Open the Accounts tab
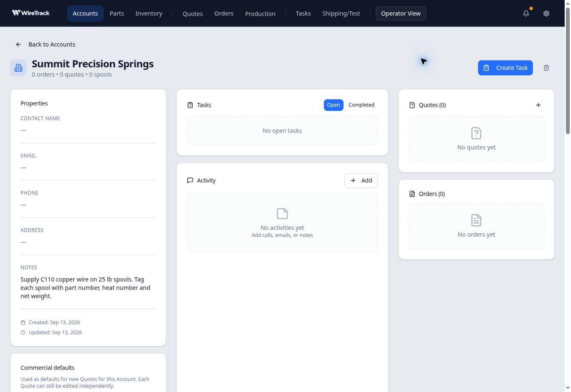Image resolution: width=571 pixels, height=392 pixels. point(85,14)
